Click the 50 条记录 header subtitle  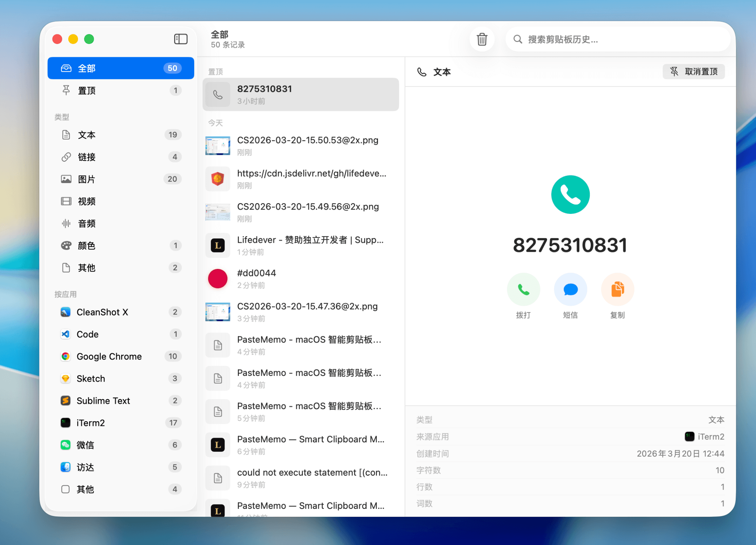tap(228, 45)
